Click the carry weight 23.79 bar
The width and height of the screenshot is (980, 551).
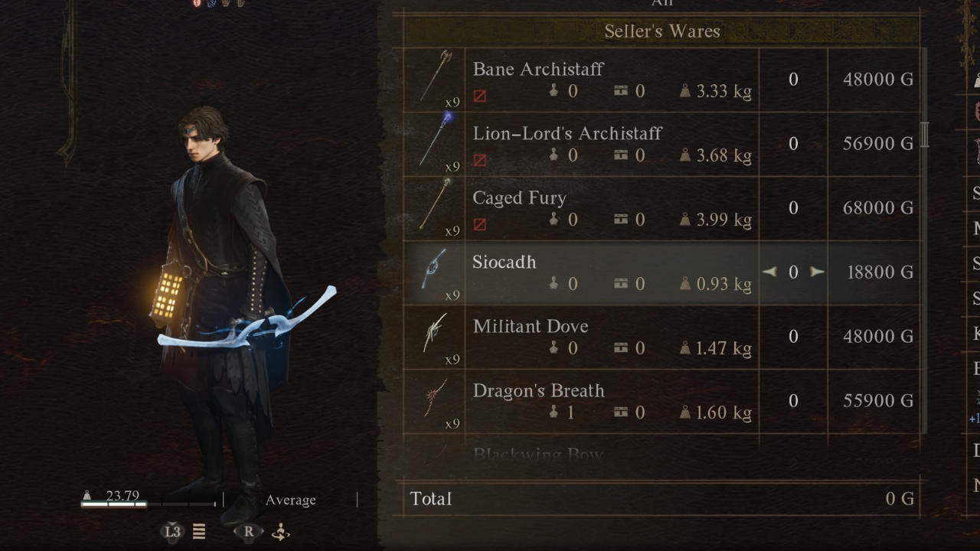point(149,504)
